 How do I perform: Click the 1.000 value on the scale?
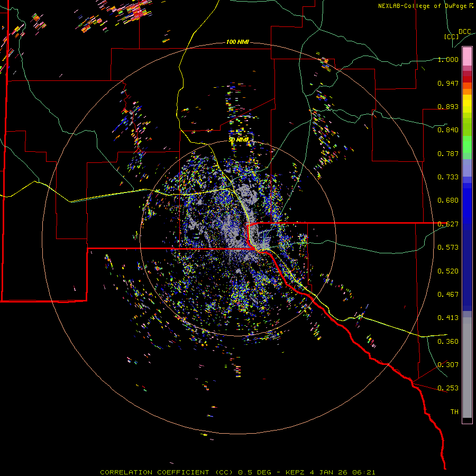coord(448,59)
